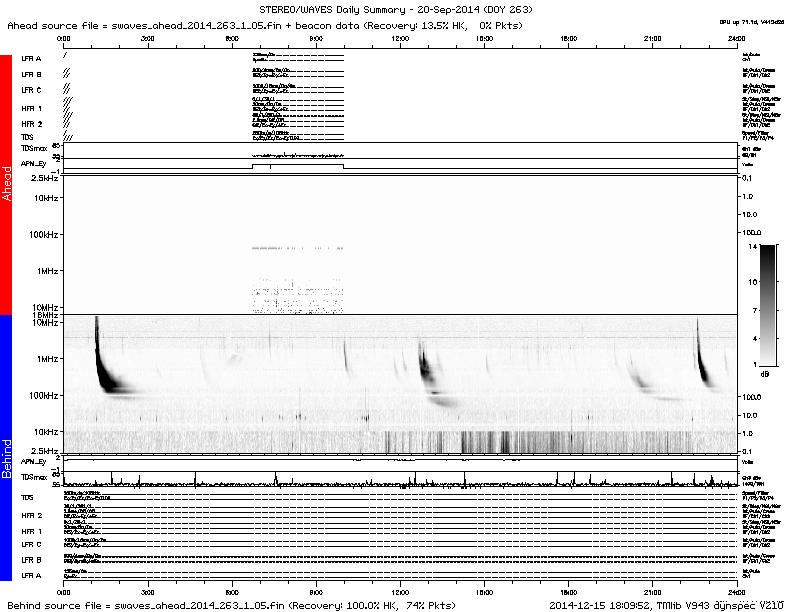Click the 100kHz label on Ahead spectrogram
The width and height of the screenshot is (792, 612).
point(43,235)
